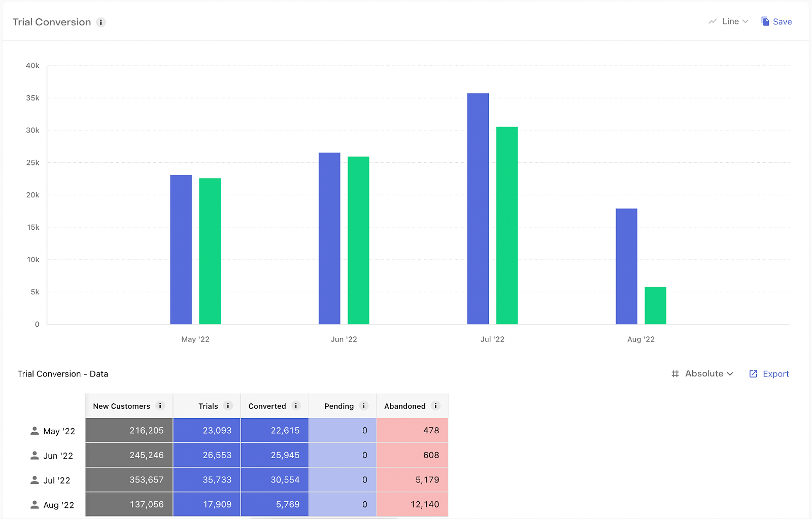This screenshot has height=519, width=812.
Task: Click the info icon next to Trials column
Action: 228,406
